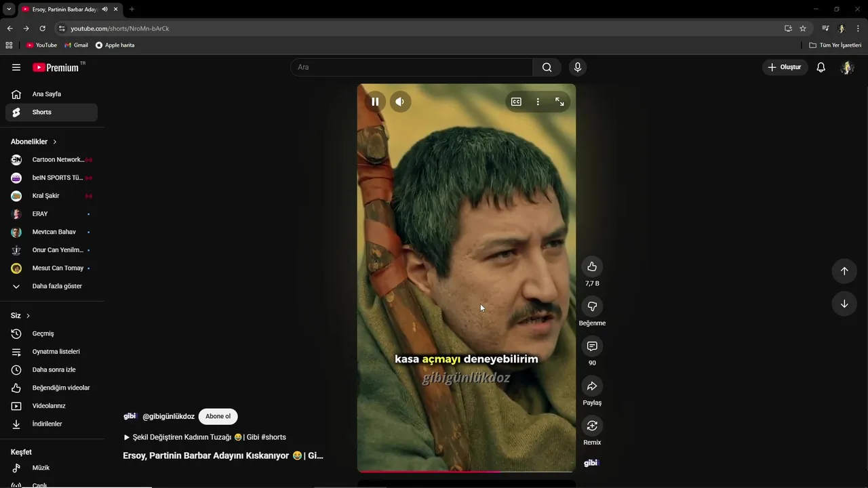This screenshot has width=868, height=488.
Task: Go to Ana Sayfa in sidebar
Action: 52,94
